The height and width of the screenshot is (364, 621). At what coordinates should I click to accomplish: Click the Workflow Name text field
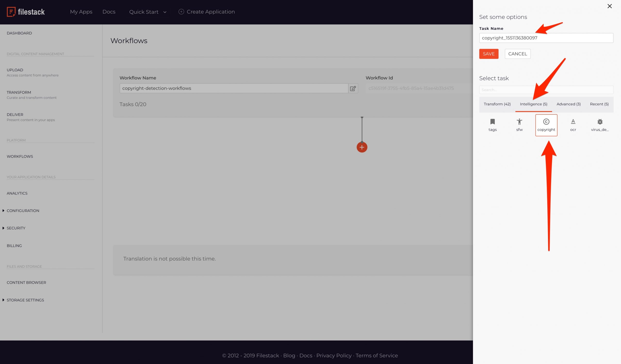click(x=234, y=88)
